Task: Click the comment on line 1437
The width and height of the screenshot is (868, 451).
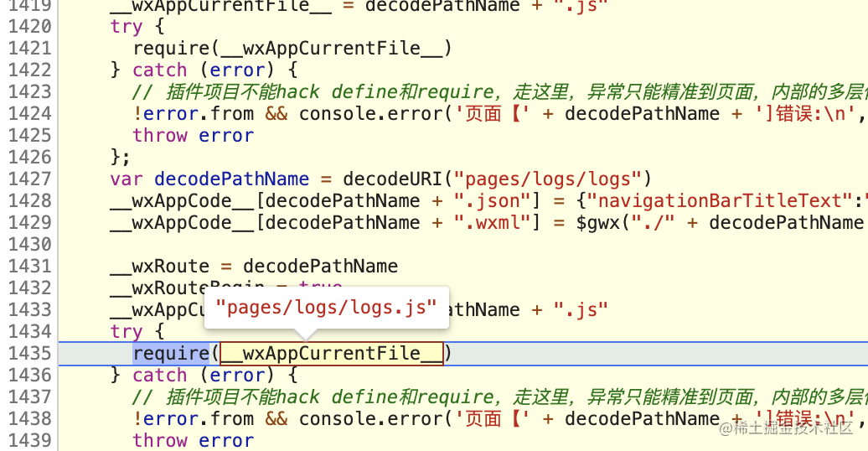Action: coord(500,397)
